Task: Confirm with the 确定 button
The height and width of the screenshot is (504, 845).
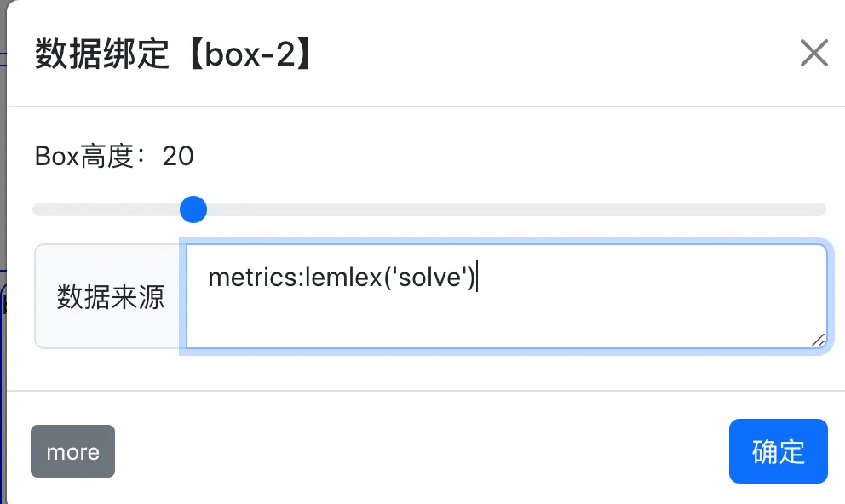Action: pyautogui.click(x=778, y=451)
